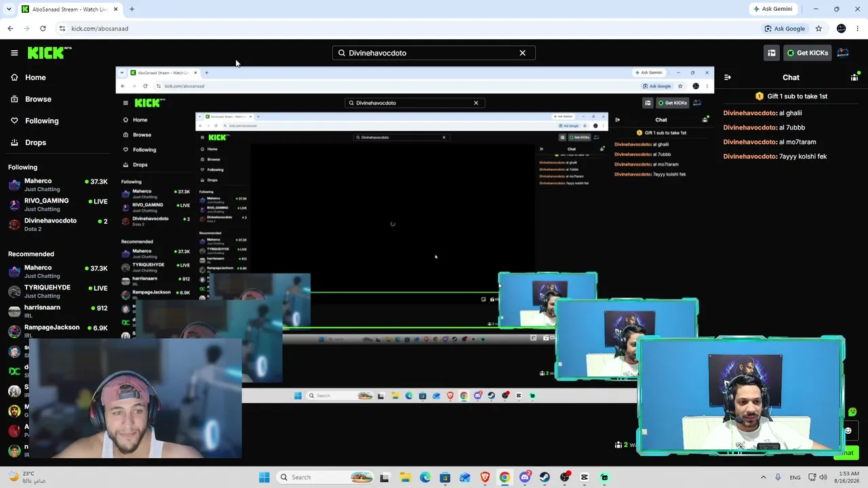
Task: Collapse the chat panel
Action: 727,77
